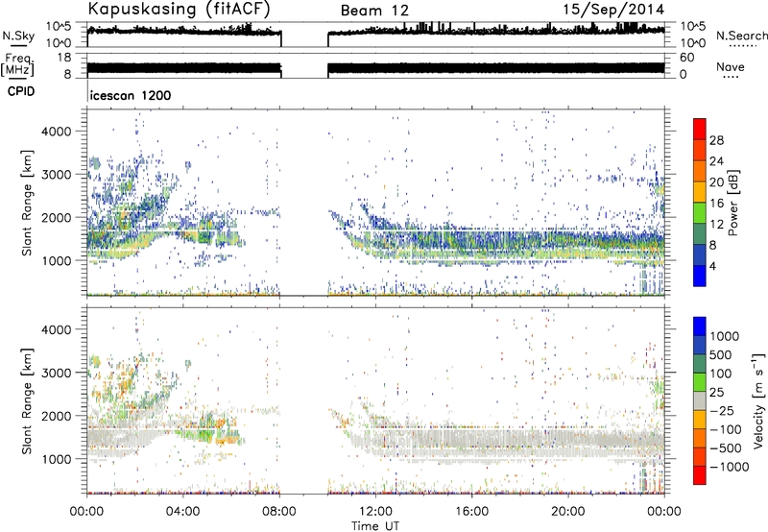Click the title text 'Kapuskasing (fitACF)'
The image size is (768, 532).
pyautogui.click(x=179, y=10)
